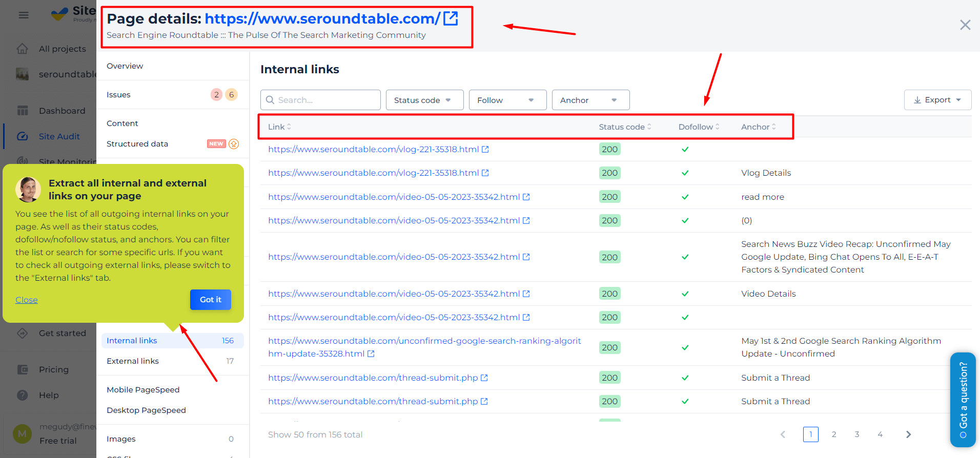
Task: Click the Get started icon
Action: tap(23, 333)
